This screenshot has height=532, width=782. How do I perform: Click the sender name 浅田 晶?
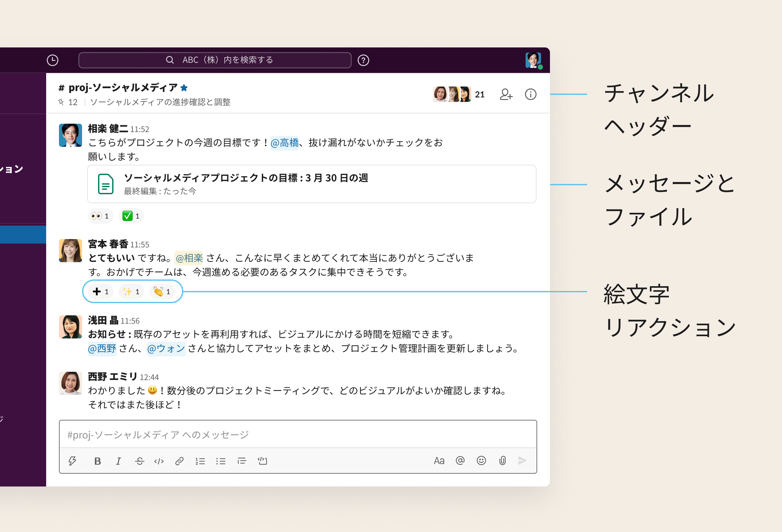click(103, 320)
